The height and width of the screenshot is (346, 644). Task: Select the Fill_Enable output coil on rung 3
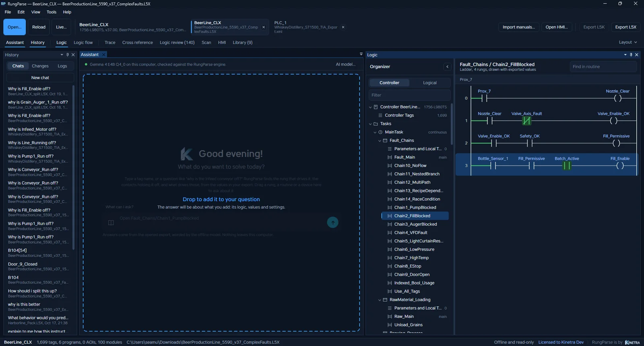point(620,166)
